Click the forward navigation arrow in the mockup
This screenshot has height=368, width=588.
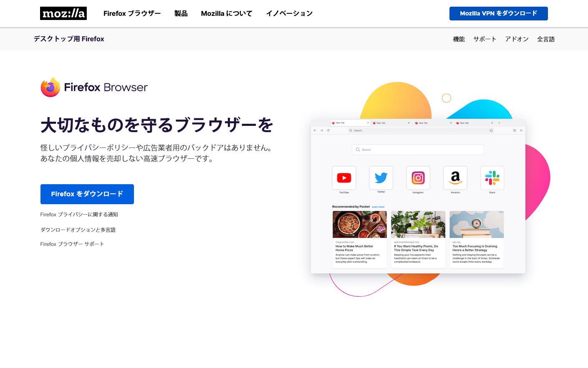point(321,130)
